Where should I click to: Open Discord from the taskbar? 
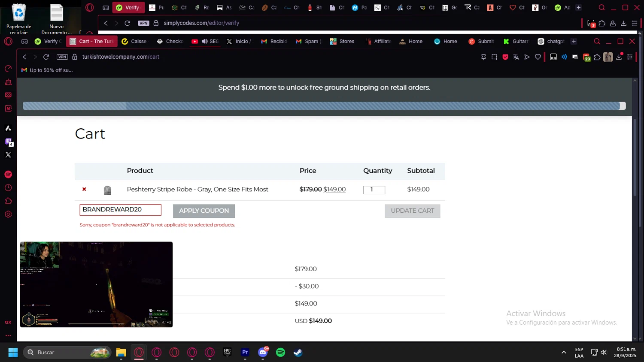pos(263,353)
